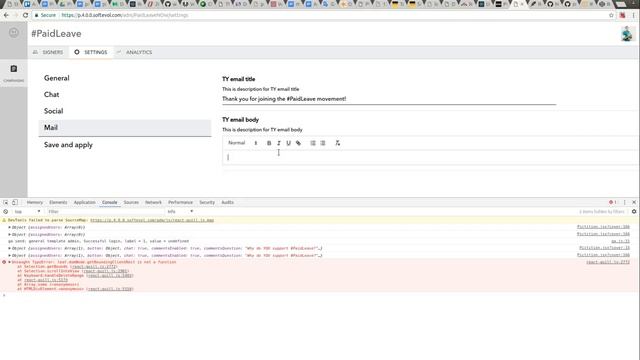Toggle underline formatting in email body editor
Image resolution: width=640 pixels, height=360 pixels.
click(289, 143)
